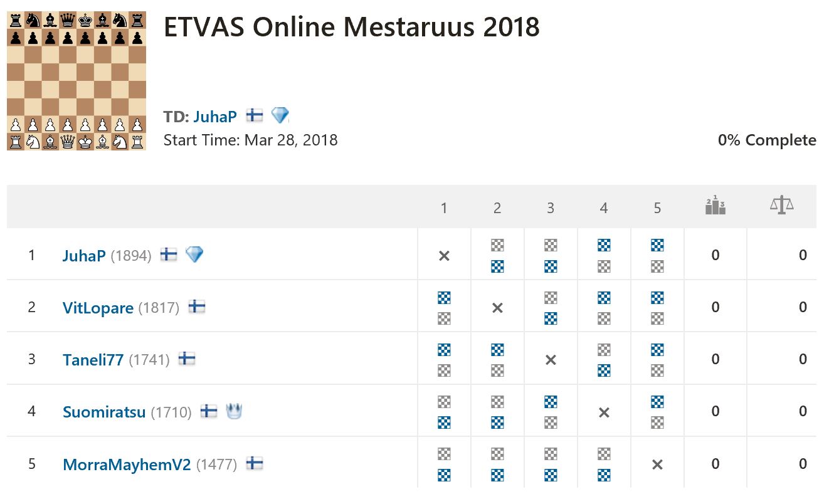Open Taneli77 player profile

click(93, 360)
